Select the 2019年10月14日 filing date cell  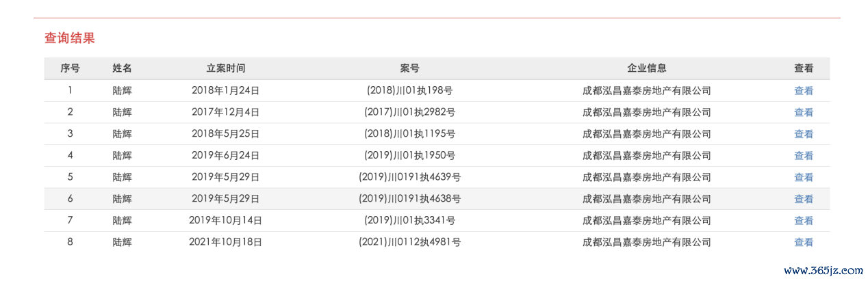click(x=226, y=220)
